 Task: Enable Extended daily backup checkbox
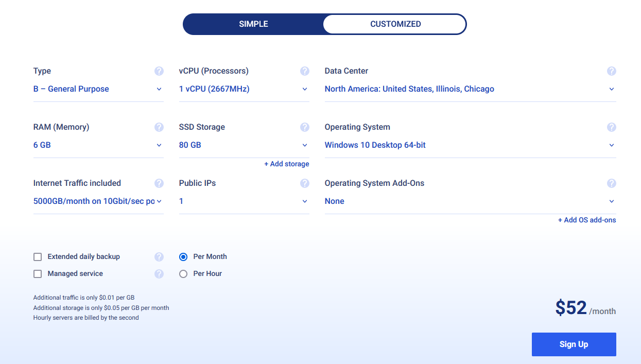(x=38, y=257)
